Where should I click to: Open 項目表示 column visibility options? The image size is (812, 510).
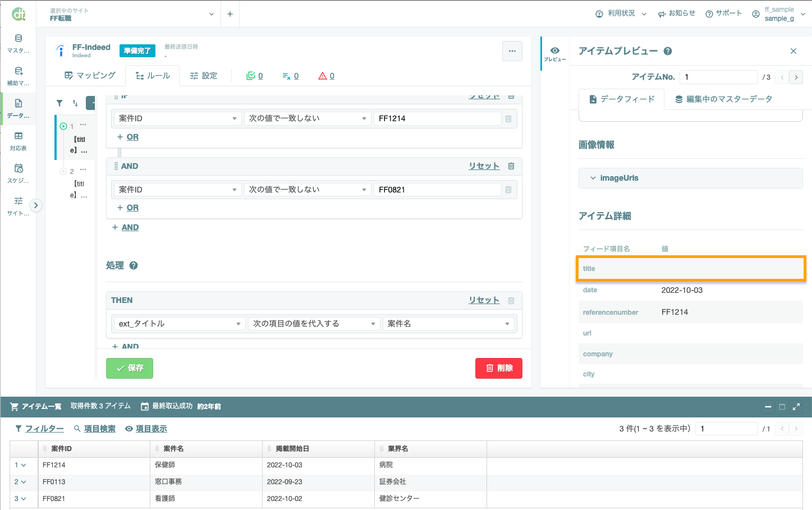pyautogui.click(x=146, y=429)
